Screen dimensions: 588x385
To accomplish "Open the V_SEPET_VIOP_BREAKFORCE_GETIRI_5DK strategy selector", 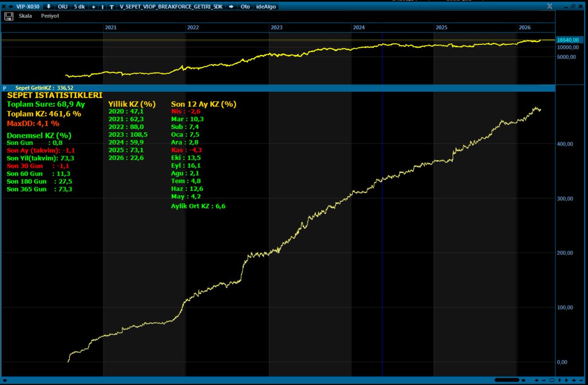I will pyautogui.click(x=171, y=7).
